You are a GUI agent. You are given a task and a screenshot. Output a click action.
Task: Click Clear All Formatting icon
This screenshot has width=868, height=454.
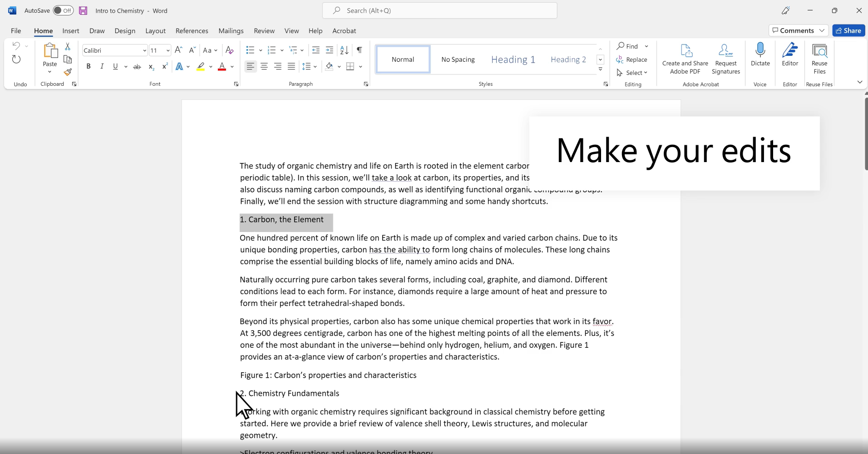pos(230,50)
